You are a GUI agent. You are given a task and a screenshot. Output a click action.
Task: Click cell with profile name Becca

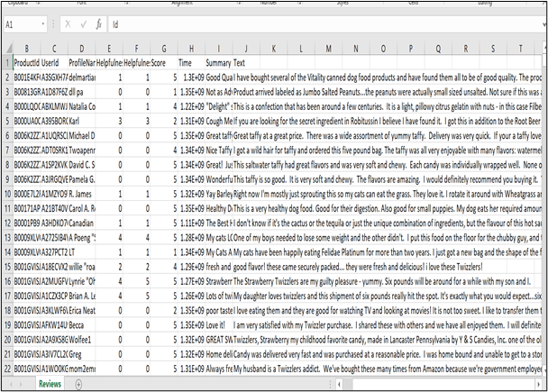point(81,325)
